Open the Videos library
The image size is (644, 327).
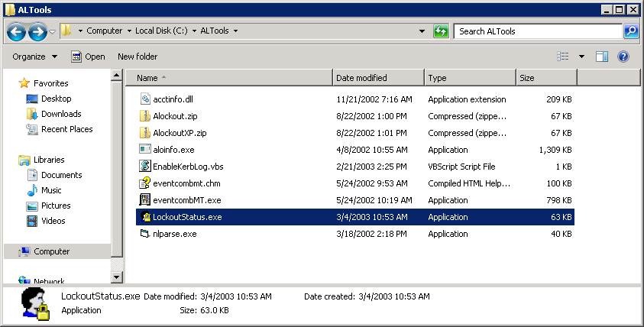[x=46, y=221]
